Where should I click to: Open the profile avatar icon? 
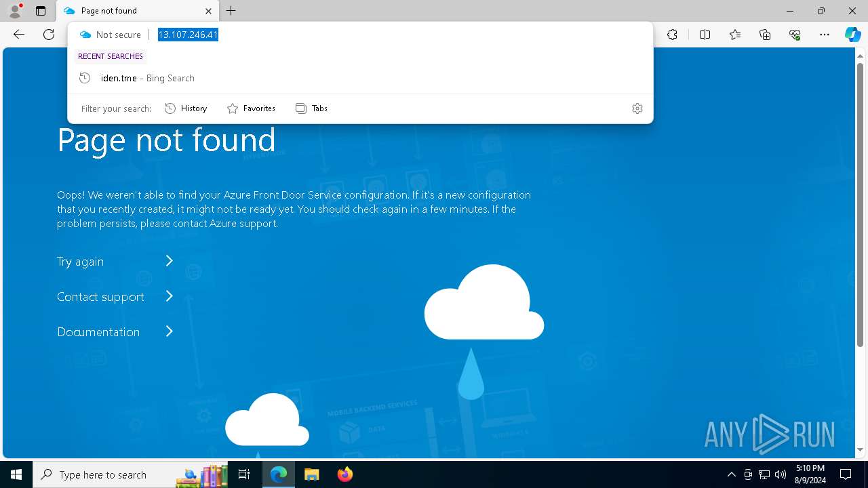click(x=14, y=11)
